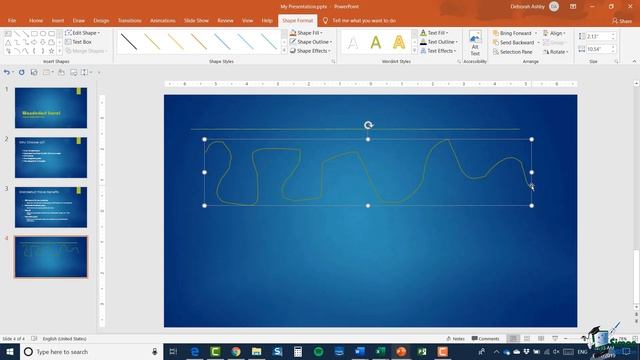
Task: Open Chrome from the taskbar
Action: click(x=236, y=351)
